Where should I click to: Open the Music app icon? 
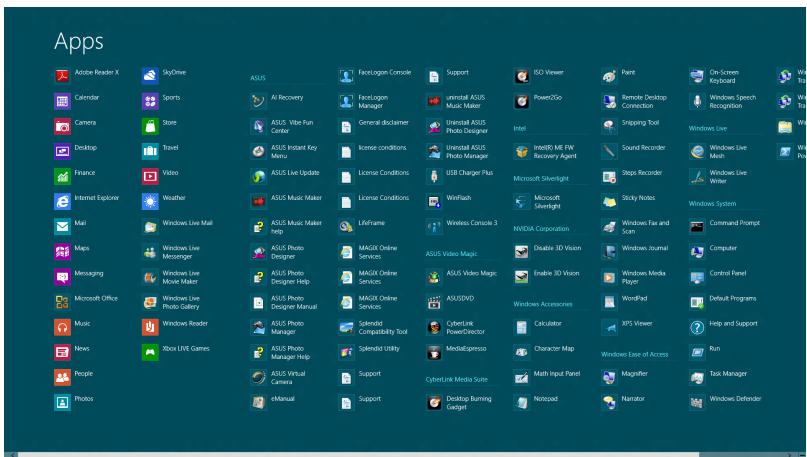[62, 327]
